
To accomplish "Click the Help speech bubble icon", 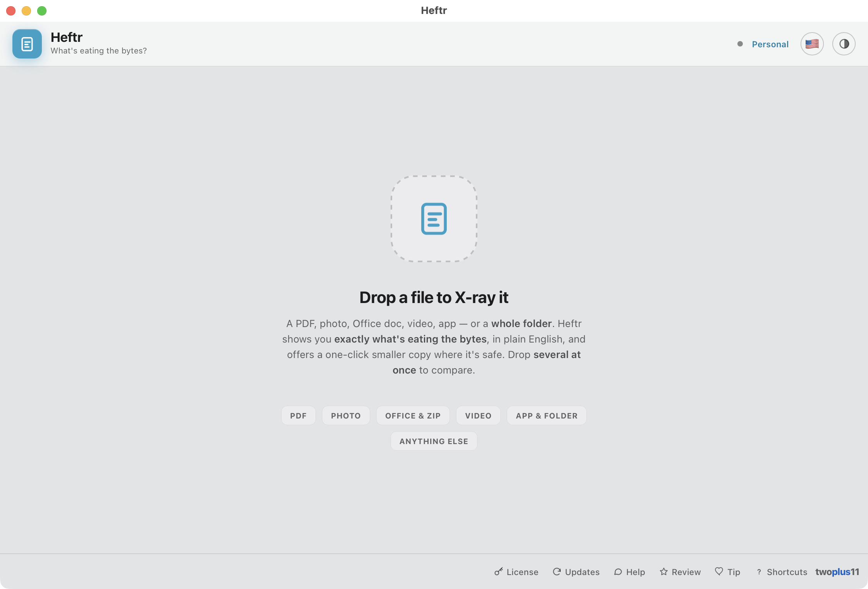I will pyautogui.click(x=618, y=572).
